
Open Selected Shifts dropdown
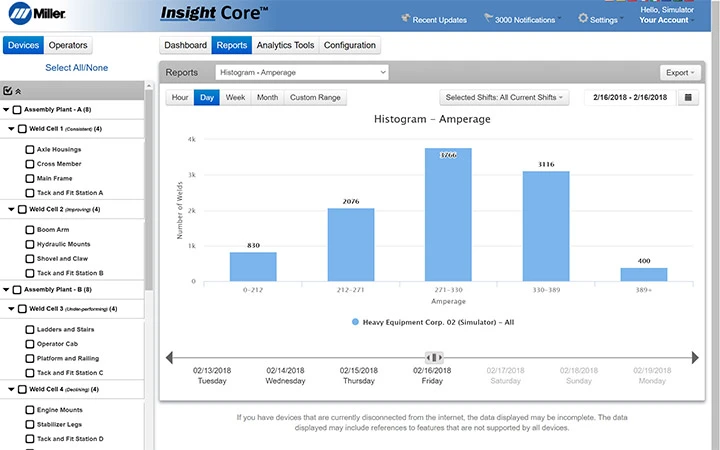click(504, 97)
